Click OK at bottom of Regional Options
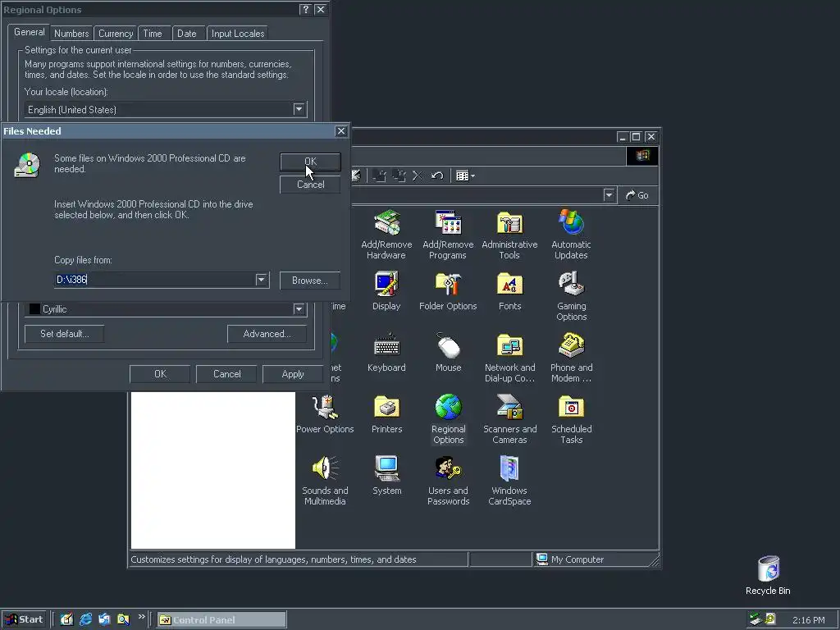 pyautogui.click(x=160, y=374)
